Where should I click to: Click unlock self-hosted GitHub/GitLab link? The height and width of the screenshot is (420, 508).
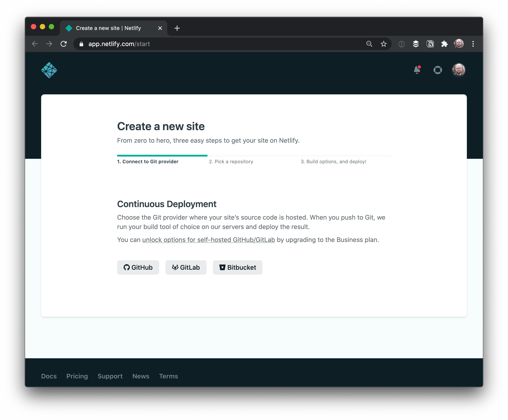point(208,239)
